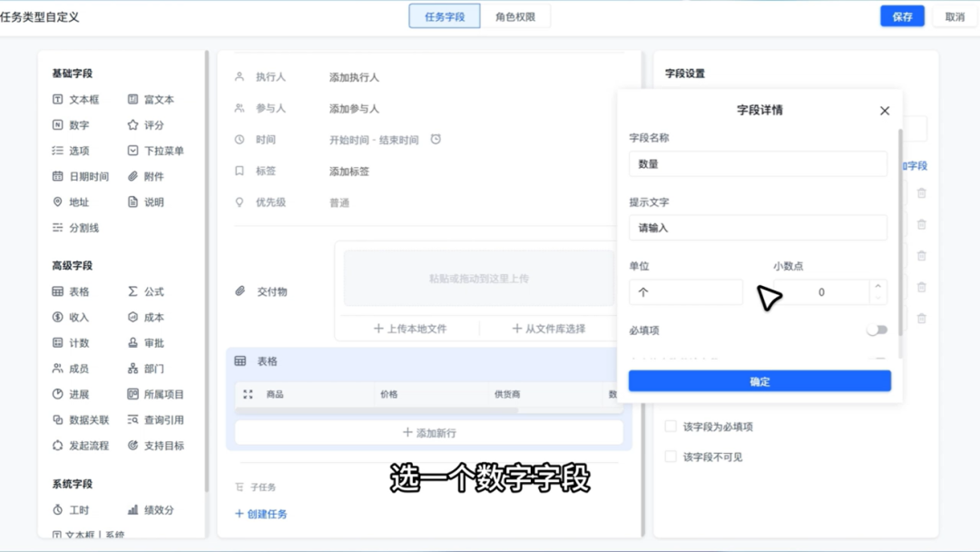
Task: Select the 表格 table field icon
Action: pyautogui.click(x=57, y=291)
